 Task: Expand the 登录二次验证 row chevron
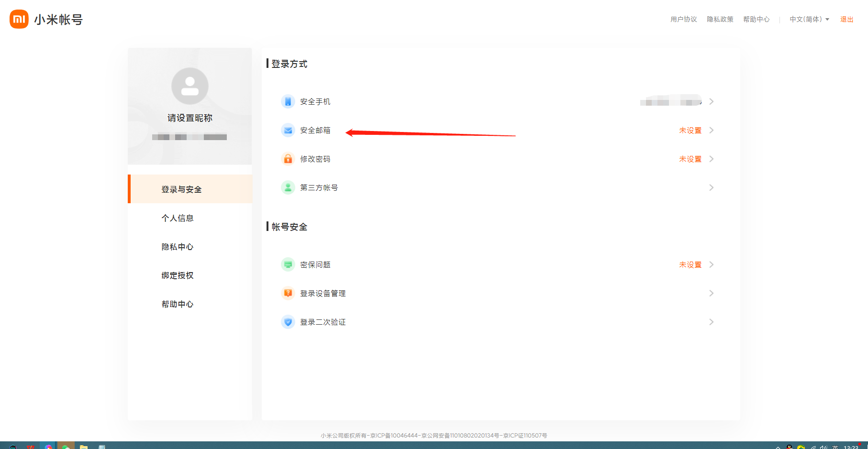tap(712, 322)
